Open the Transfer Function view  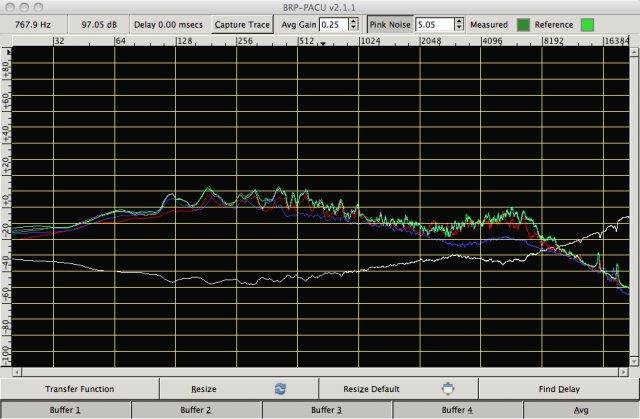pyautogui.click(x=79, y=389)
